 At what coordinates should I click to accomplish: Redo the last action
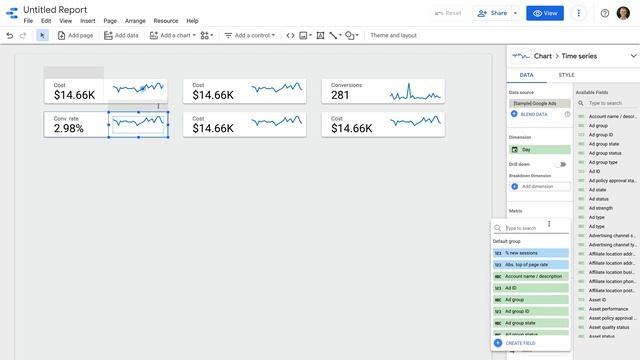23,36
